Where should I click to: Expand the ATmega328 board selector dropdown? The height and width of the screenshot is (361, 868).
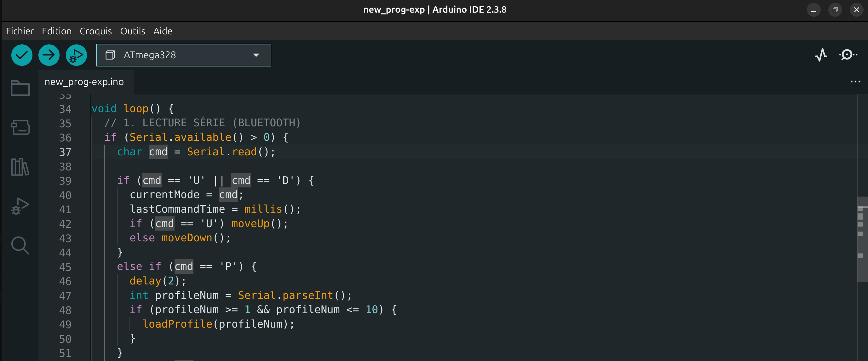point(183,55)
